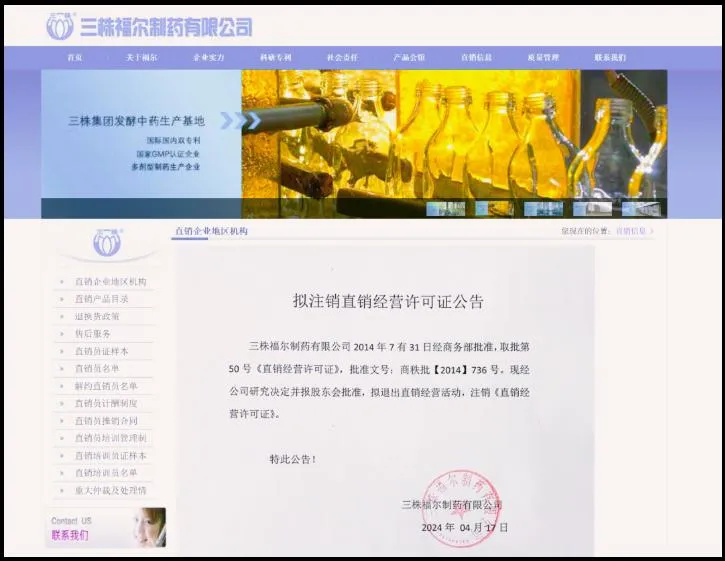Click the 三株福尔 logo in the header
Image resolution: width=725 pixels, height=561 pixels.
149,26
